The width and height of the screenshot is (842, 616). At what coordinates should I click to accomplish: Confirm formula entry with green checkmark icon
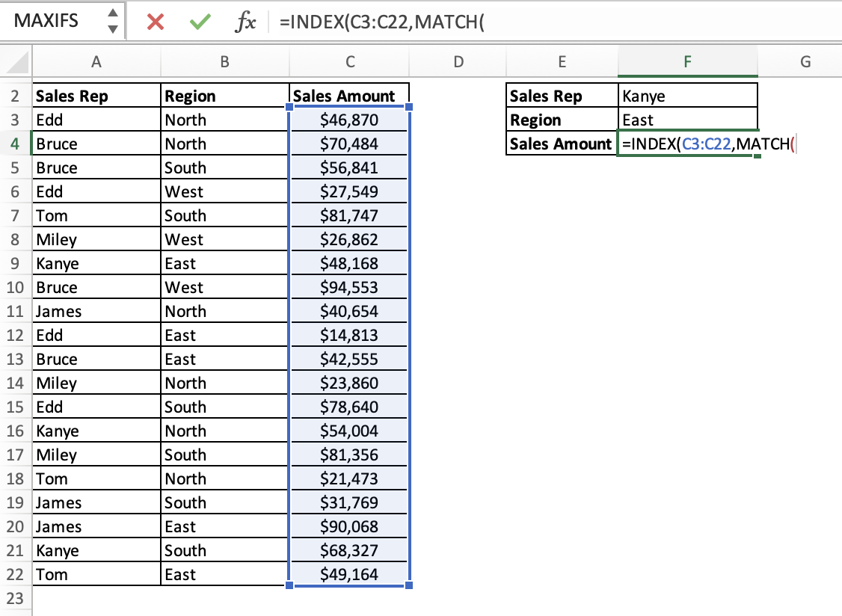point(200,22)
